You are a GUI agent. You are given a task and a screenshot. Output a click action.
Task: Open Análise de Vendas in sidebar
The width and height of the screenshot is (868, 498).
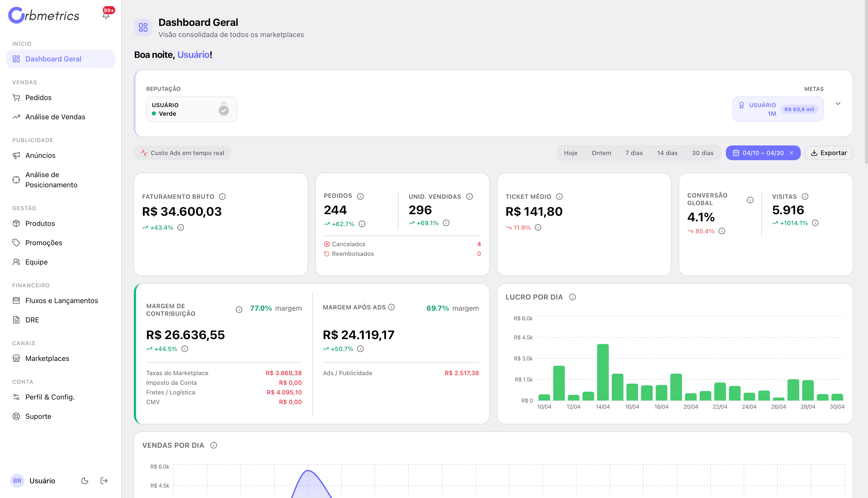point(61,117)
